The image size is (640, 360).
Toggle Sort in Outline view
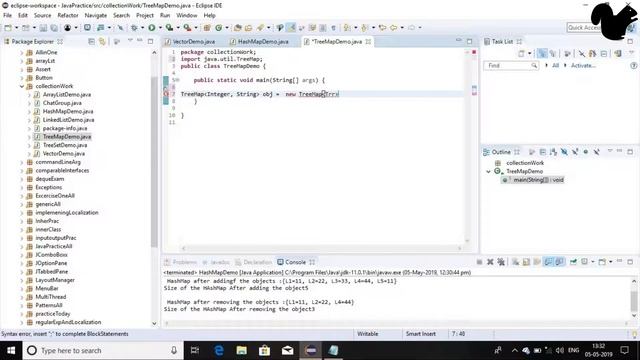[x=553, y=152]
